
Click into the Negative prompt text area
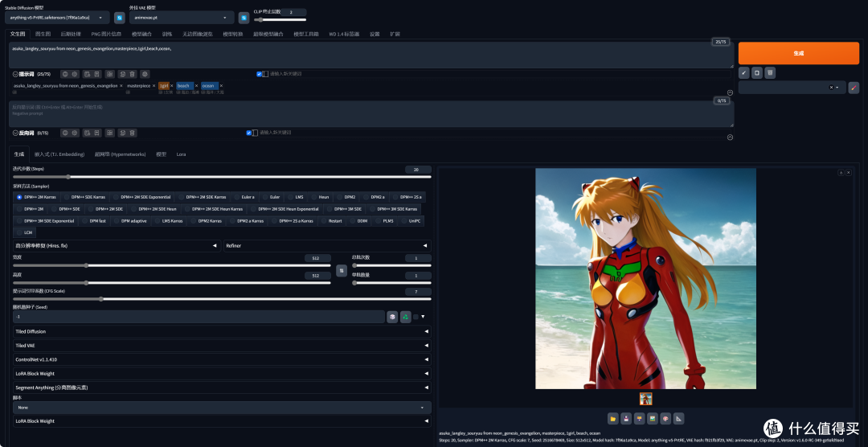[371, 113]
